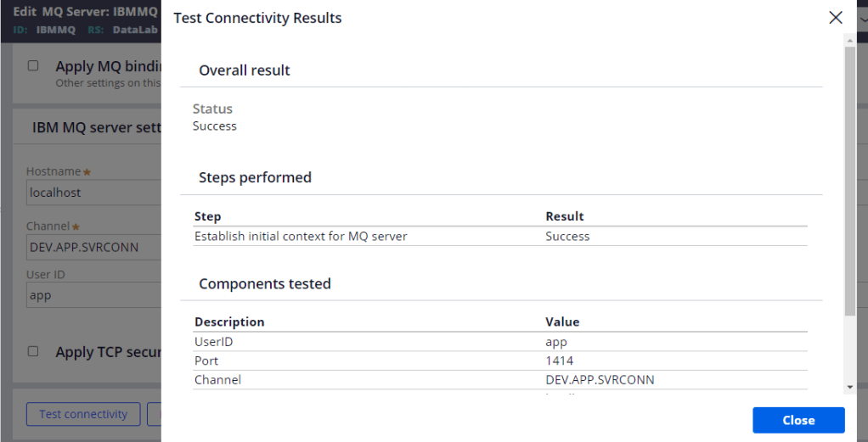Select the Steps performed section heading

tap(255, 177)
